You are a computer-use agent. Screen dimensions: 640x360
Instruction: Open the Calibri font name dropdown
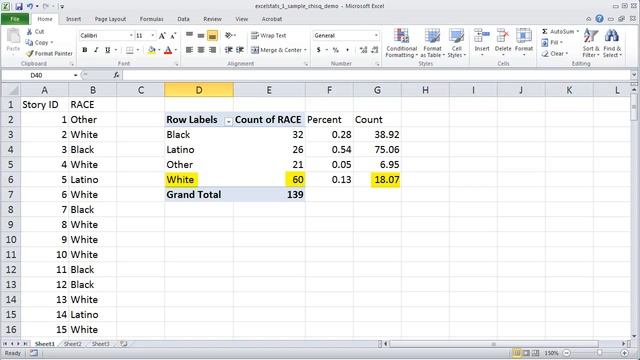(x=131, y=36)
